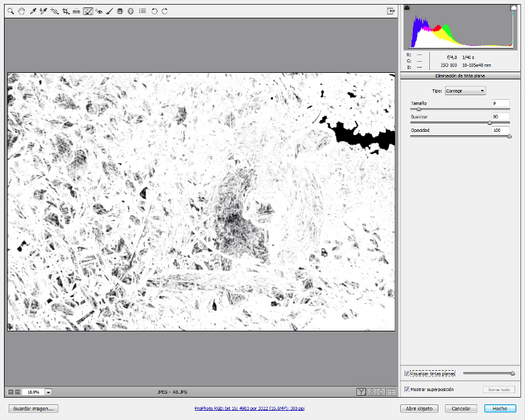Copy current settings to before state
This screenshot has width=525, height=420.
pos(381,392)
